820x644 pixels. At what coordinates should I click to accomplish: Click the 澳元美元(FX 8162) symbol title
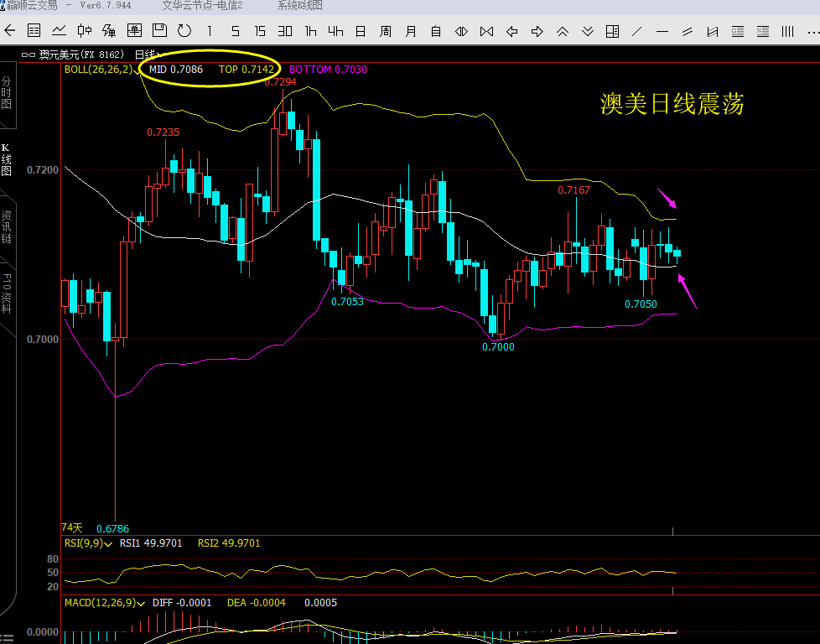[x=81, y=55]
